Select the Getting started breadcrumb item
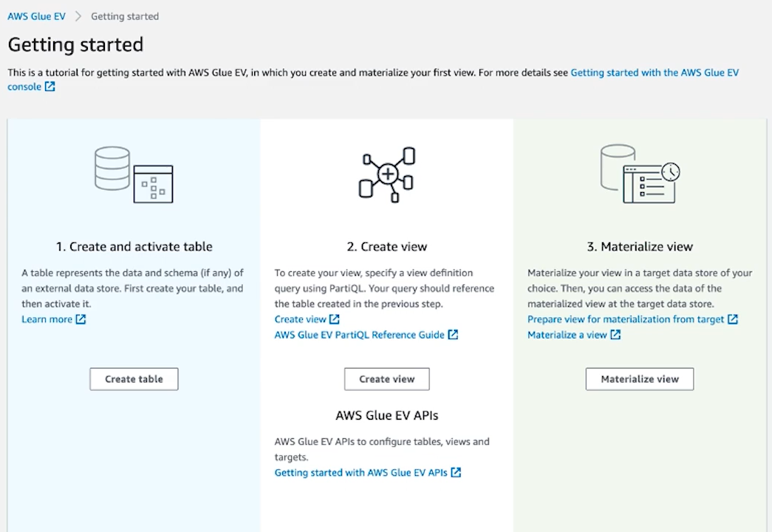Image resolution: width=772 pixels, height=532 pixels. [125, 16]
